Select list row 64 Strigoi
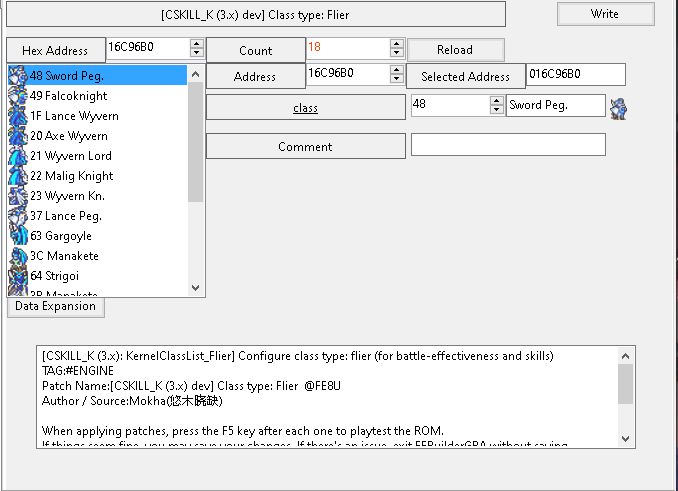678x491 pixels. [x=97, y=276]
